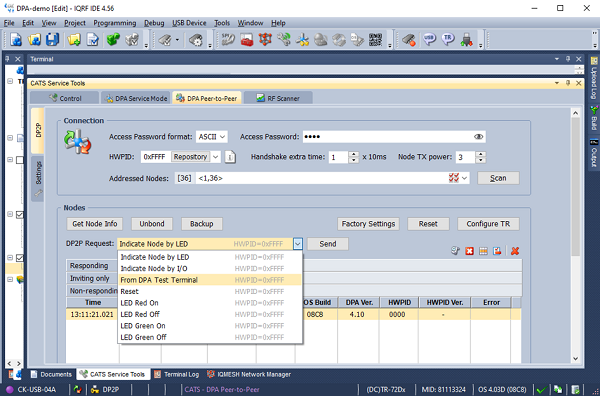Click Configure TR button
This screenshot has width=600, height=396.
point(488,224)
